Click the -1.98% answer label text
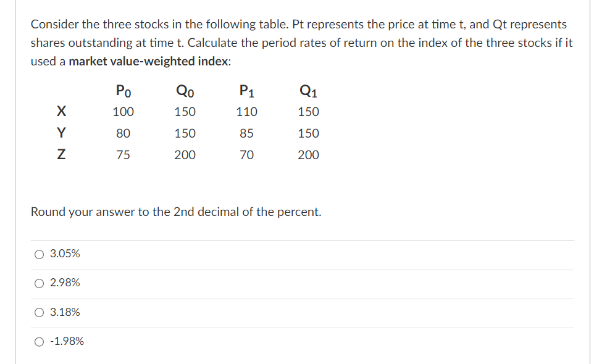 coord(66,341)
